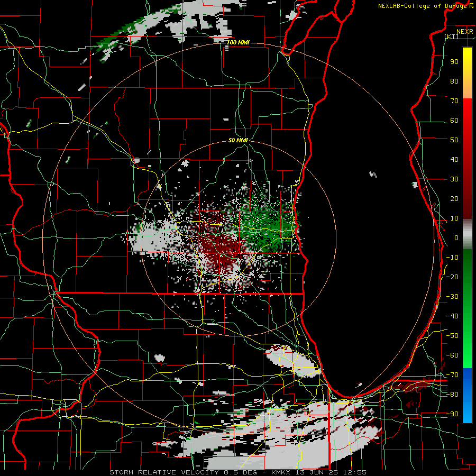Click the 30 scale value
Screen dimensions: 476x476
point(454,179)
